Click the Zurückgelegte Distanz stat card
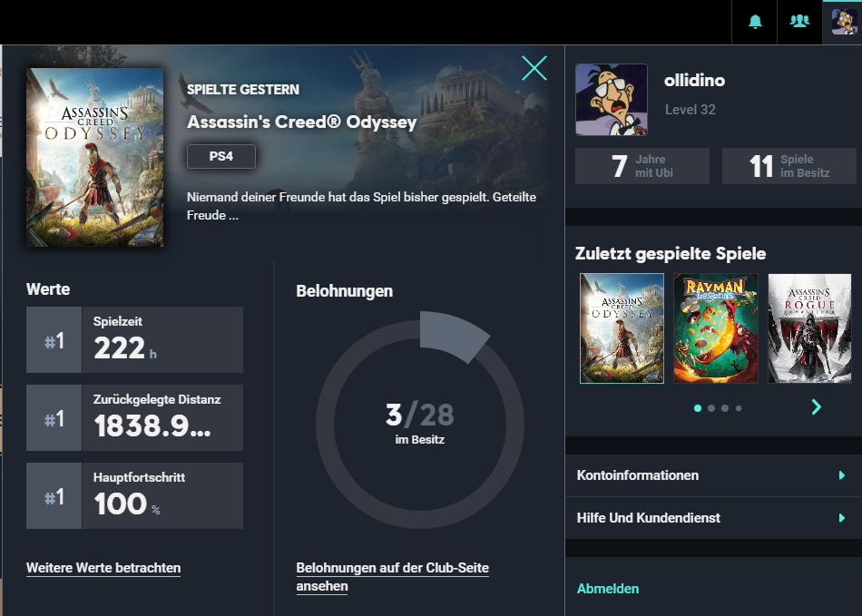This screenshot has width=862, height=616. 134,417
